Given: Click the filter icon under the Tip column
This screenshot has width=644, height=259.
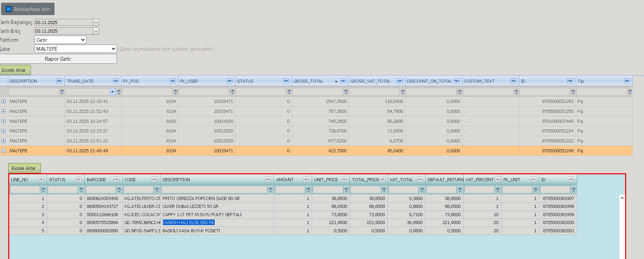Looking at the screenshot, I should pyautogui.click(x=630, y=92).
